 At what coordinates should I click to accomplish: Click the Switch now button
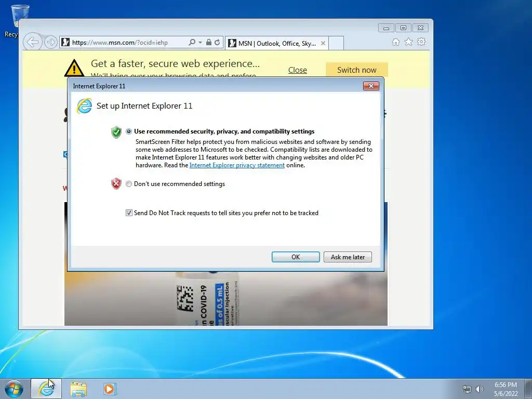(x=356, y=70)
